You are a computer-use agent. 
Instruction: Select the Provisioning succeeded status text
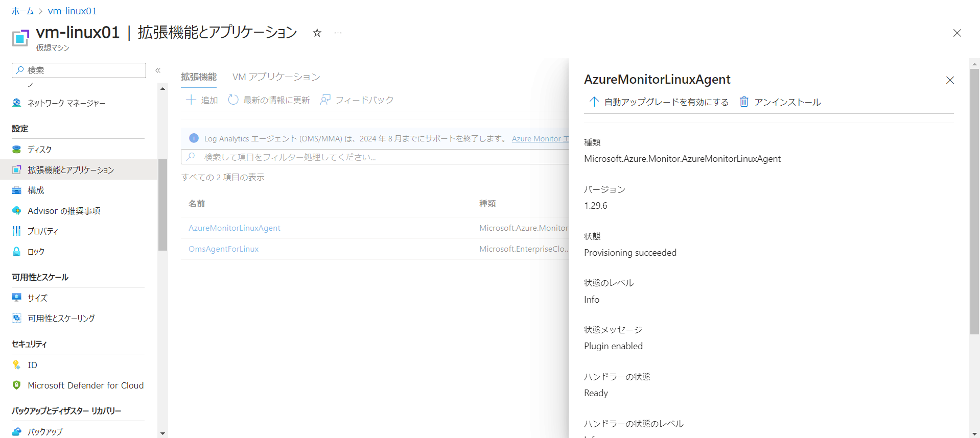(x=630, y=252)
